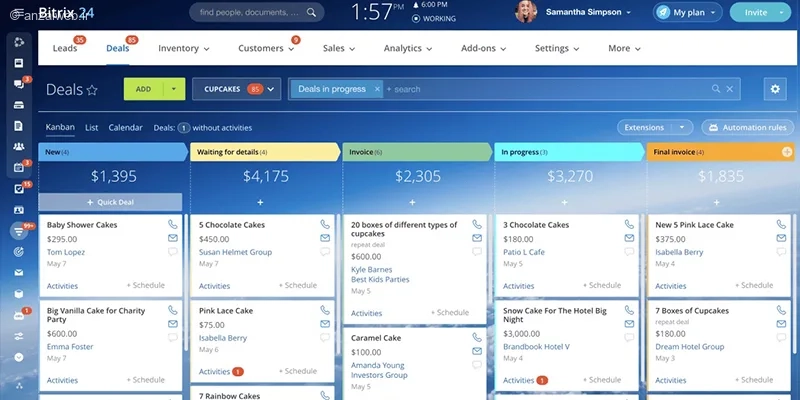Clear the filter bar with the X icon

click(730, 89)
